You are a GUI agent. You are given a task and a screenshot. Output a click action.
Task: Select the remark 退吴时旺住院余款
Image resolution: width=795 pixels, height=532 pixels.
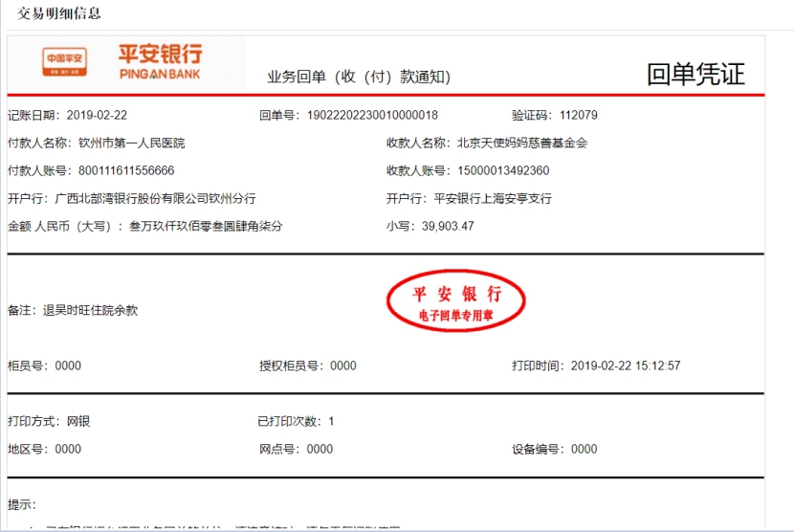90,310
